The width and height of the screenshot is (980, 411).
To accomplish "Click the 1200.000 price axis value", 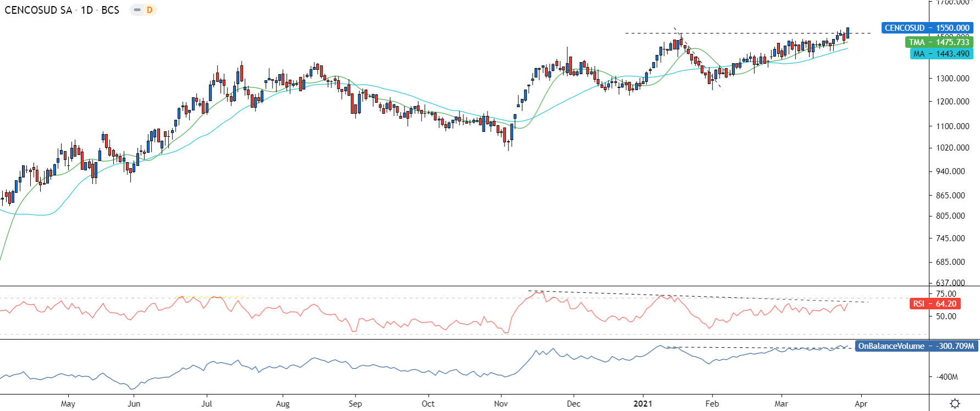I will point(953,102).
